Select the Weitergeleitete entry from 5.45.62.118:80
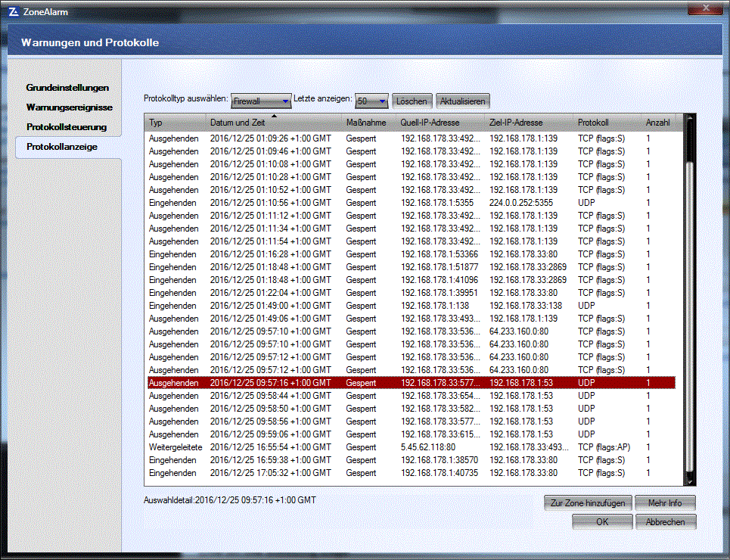Image resolution: width=730 pixels, height=560 pixels. click(412, 447)
